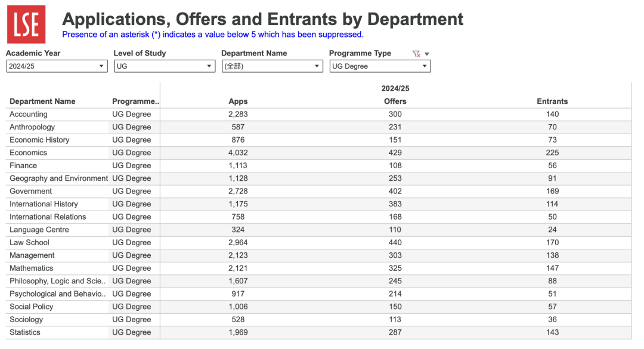This screenshot has height=349, width=644.
Task: Click Law School Apps value 2,964
Action: pyautogui.click(x=238, y=243)
